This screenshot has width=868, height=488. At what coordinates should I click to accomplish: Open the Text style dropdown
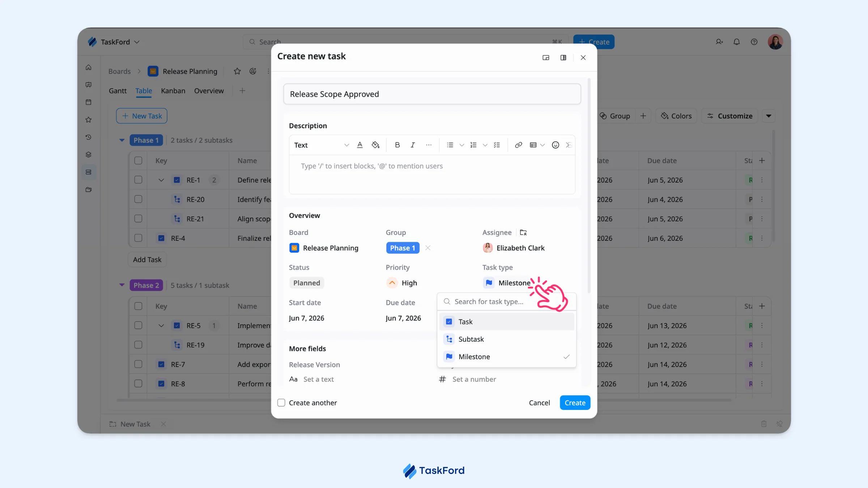tap(321, 145)
